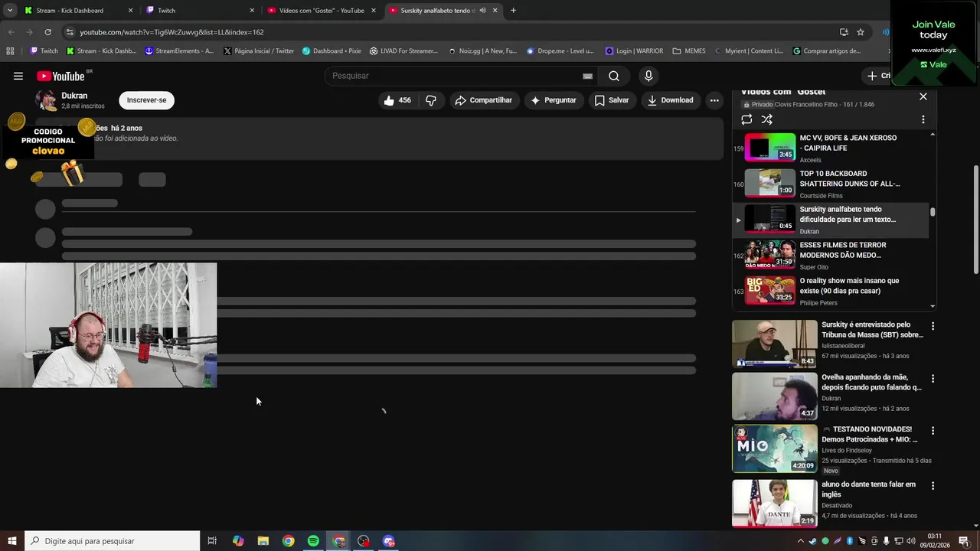The height and width of the screenshot is (551, 980).
Task: Click the Compartilhar share button
Action: (x=483, y=100)
